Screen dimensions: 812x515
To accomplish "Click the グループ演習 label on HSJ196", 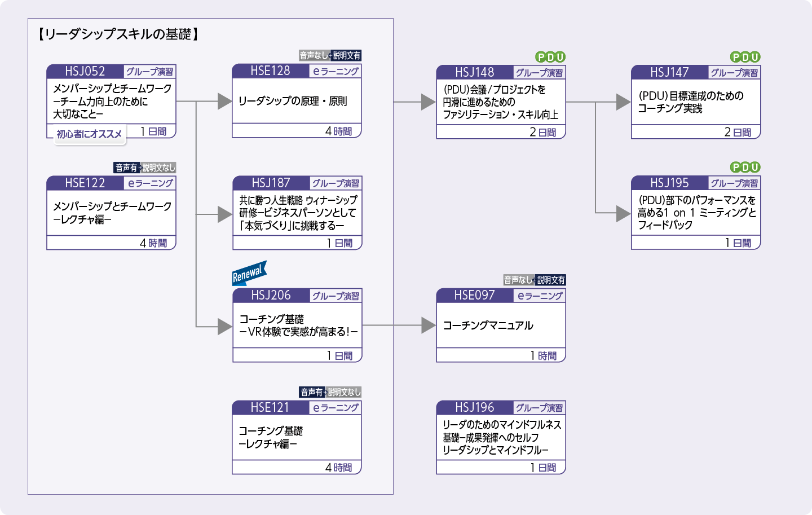I will click(539, 408).
